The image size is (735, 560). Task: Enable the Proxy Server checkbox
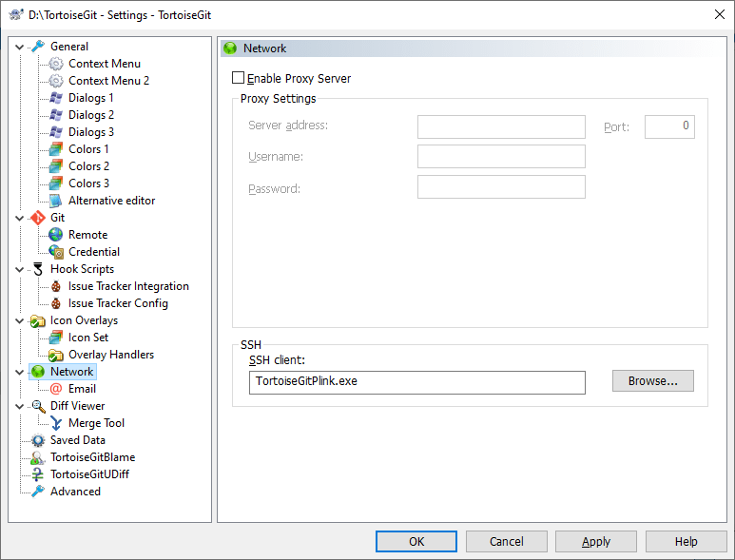[238, 78]
